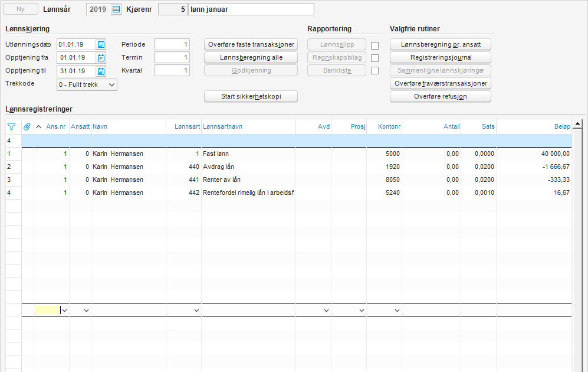Click the Kjørenr description text field
This screenshot has height=372, width=588.
coord(251,9)
